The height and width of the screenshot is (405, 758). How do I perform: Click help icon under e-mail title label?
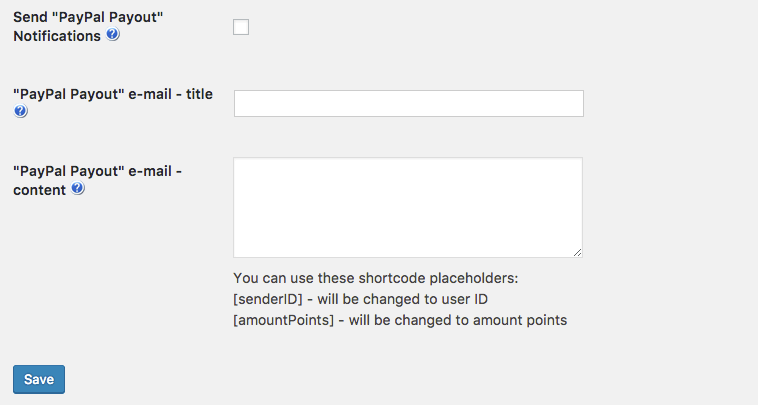click(20, 112)
